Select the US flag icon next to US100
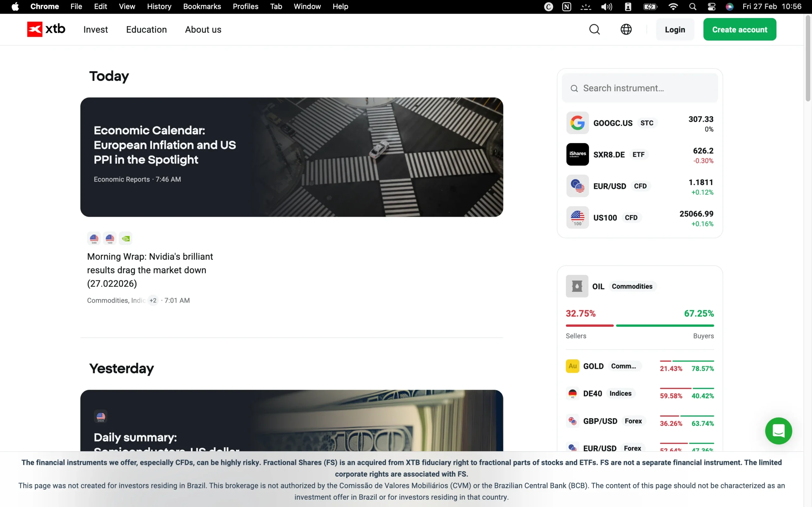The image size is (812, 507). (x=578, y=217)
